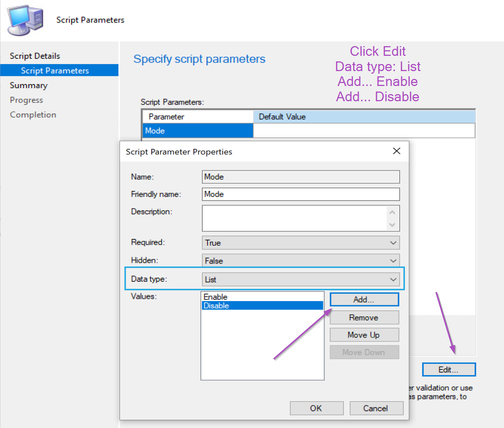Cancel the parameter properties dialog
Screen dimensions: 504x428
tap(376, 408)
